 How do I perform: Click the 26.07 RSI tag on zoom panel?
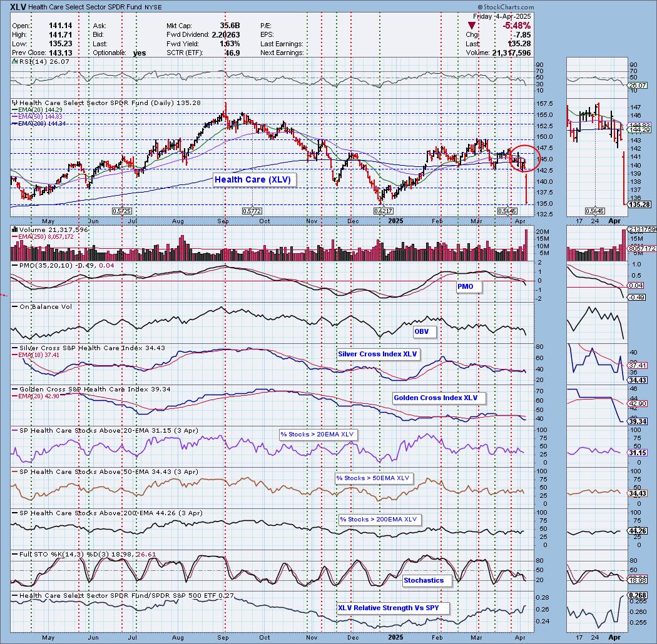pyautogui.click(x=638, y=85)
